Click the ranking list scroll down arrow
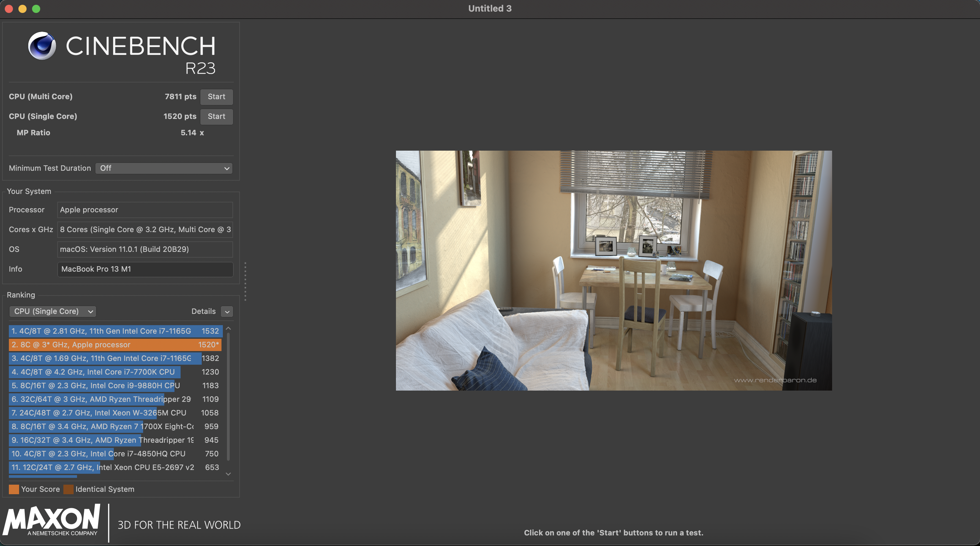This screenshot has height=546, width=980. click(x=228, y=474)
